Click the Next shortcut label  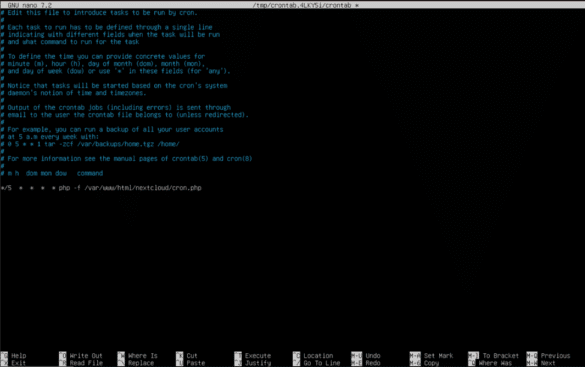click(548, 363)
